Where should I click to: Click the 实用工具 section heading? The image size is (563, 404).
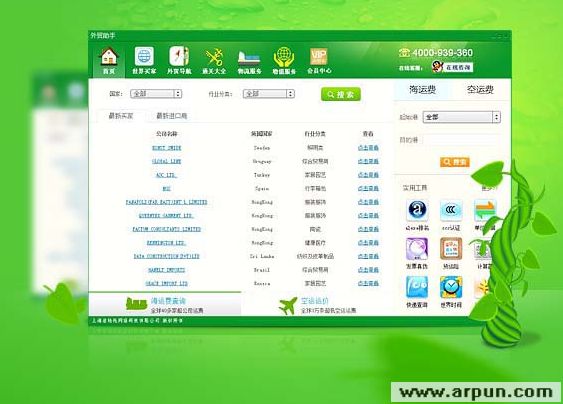415,188
